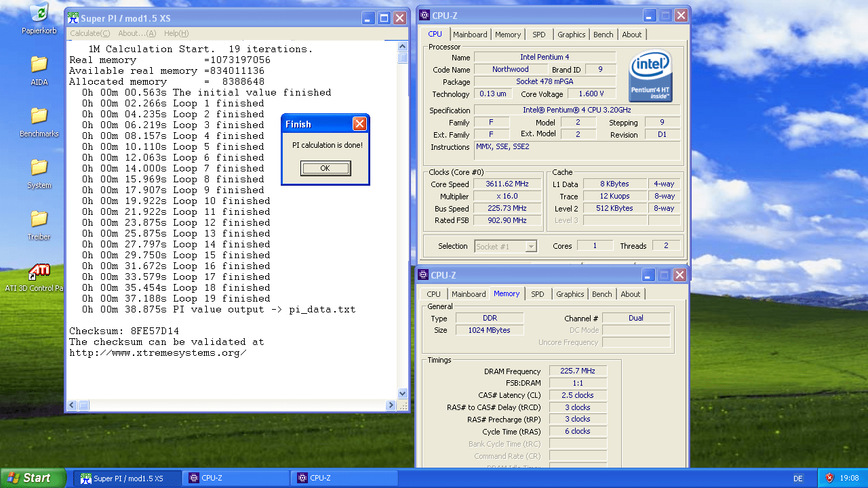The width and height of the screenshot is (868, 488).
Task: Activate the first CPU-Z taskbar button
Action: [236, 479]
